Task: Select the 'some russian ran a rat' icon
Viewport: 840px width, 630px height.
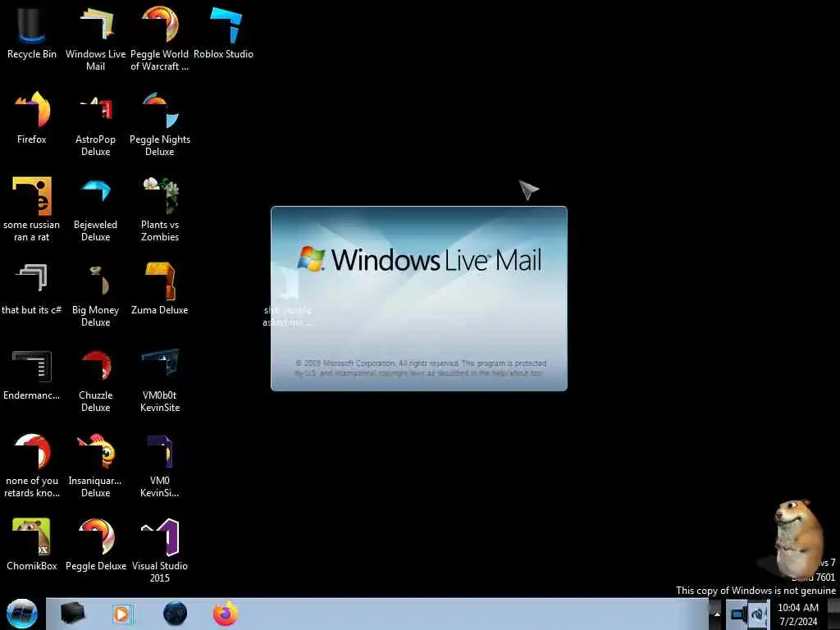Action: point(32,209)
